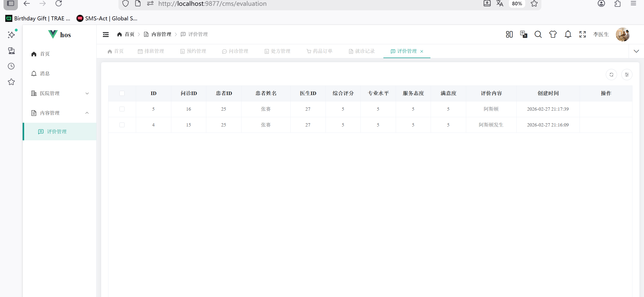
Task: Toggle the select-all header checkbox
Action: pos(122,93)
